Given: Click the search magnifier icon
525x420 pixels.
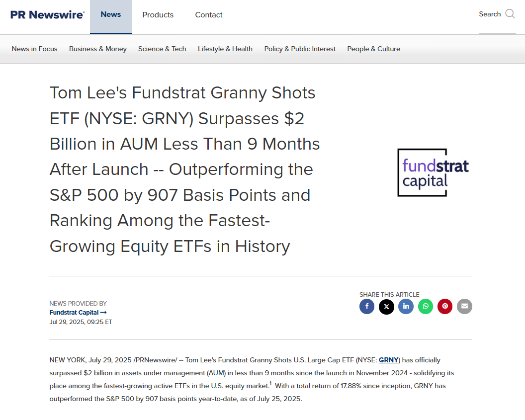Looking at the screenshot, I should tap(510, 14).
